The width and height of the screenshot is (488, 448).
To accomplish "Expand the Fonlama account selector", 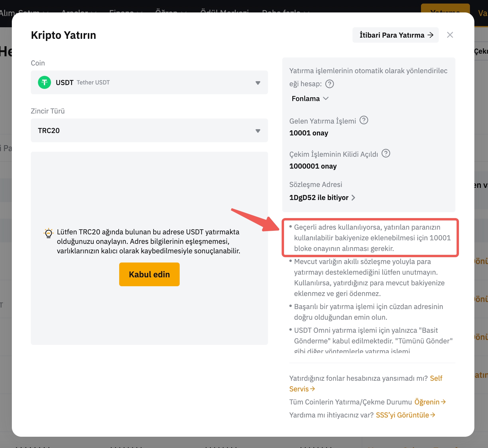I will coord(310,99).
